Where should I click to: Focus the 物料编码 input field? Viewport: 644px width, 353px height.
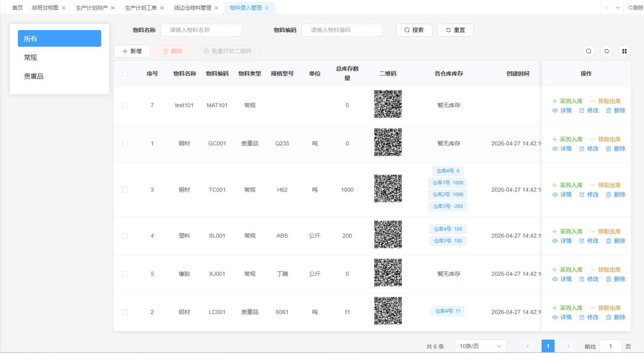(342, 30)
